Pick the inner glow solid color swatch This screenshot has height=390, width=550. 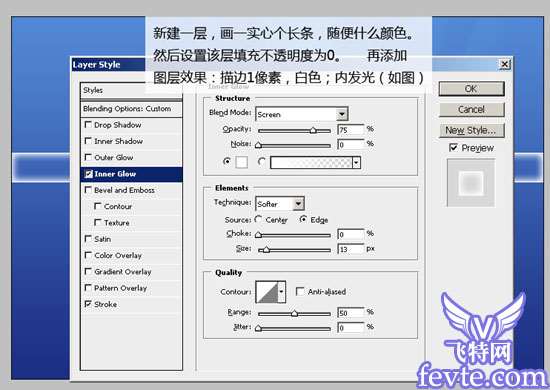241,162
